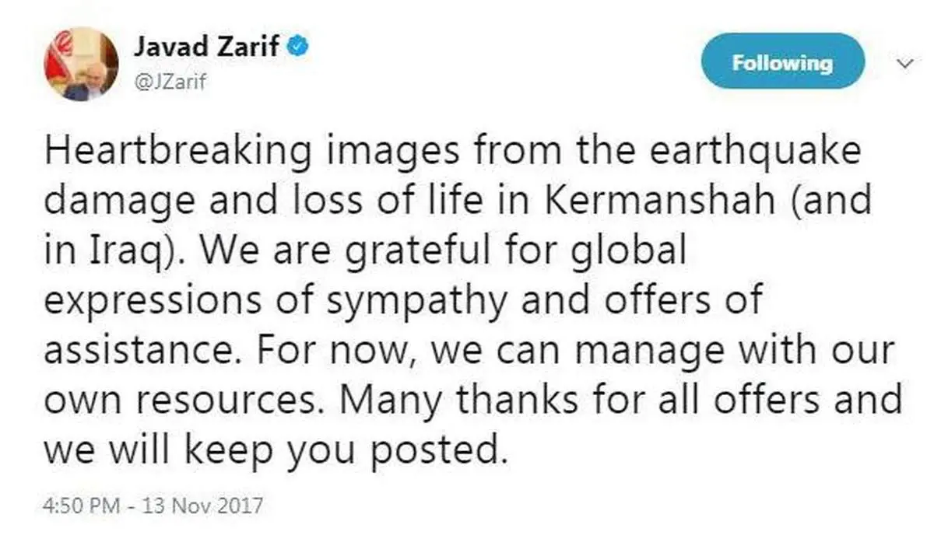The width and height of the screenshot is (934, 560).
Task: Click the Javad Zarif display name
Action: (x=206, y=46)
